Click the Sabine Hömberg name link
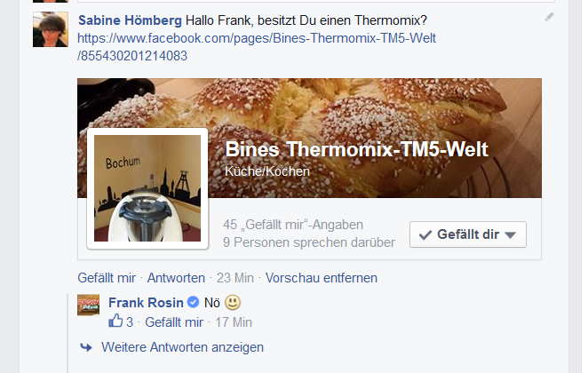Screen dimensions: 588x373 click(130, 20)
